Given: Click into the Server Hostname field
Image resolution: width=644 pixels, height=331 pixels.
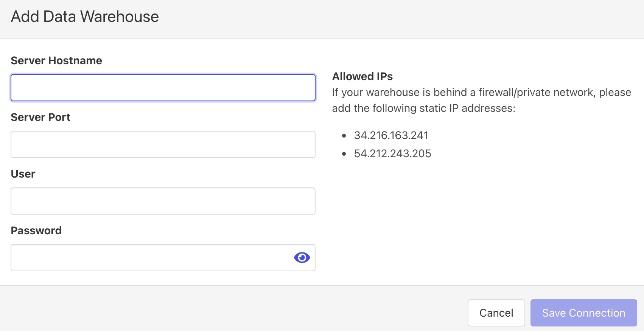Looking at the screenshot, I should pyautogui.click(x=163, y=88).
